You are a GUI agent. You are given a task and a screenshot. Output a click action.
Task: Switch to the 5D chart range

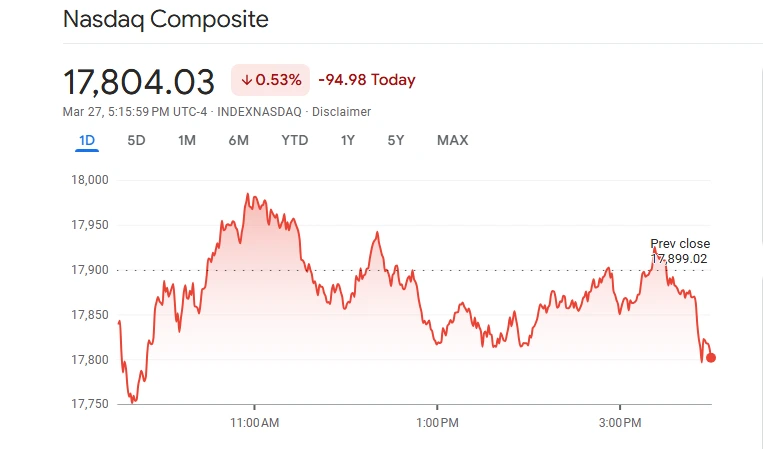click(x=136, y=140)
